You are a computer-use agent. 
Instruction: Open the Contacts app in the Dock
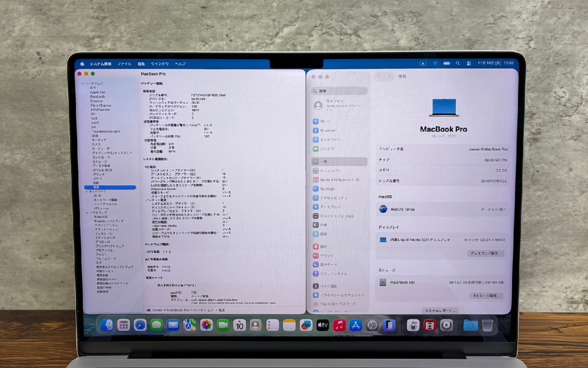tap(256, 325)
